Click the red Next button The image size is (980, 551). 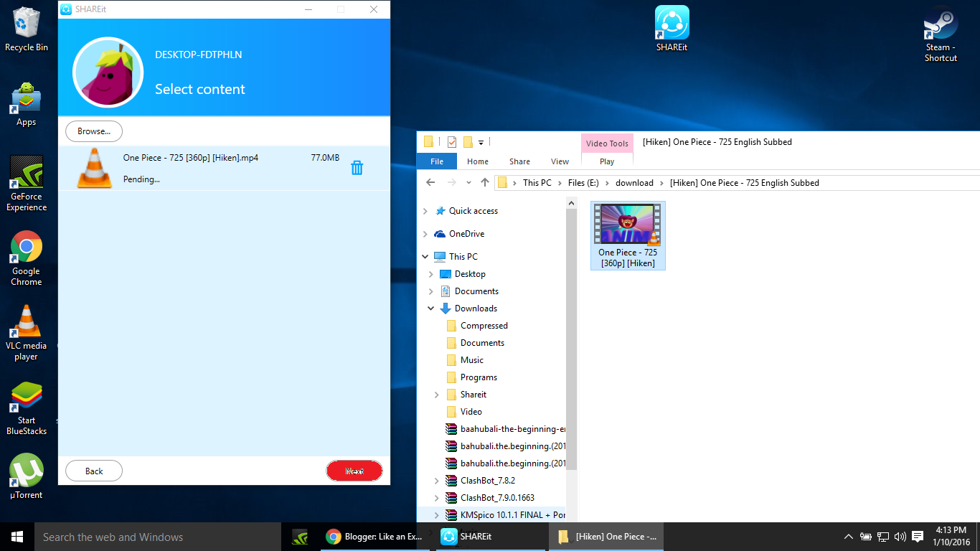point(354,471)
